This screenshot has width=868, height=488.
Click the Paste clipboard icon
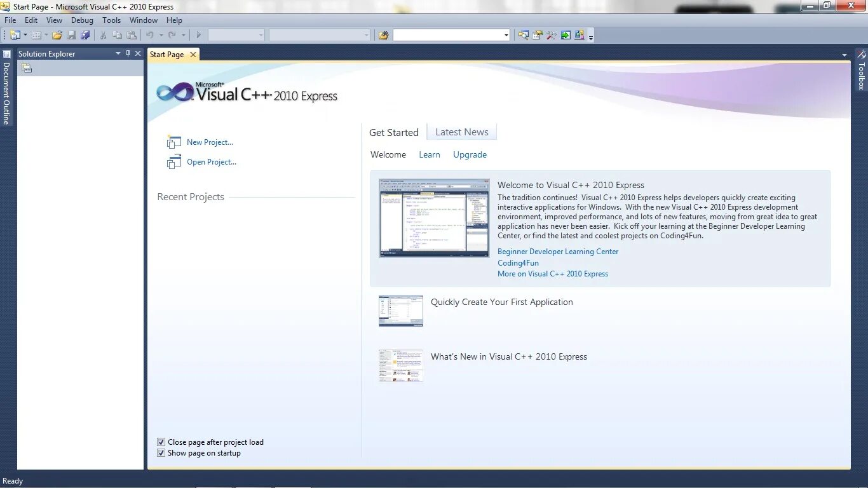point(131,36)
